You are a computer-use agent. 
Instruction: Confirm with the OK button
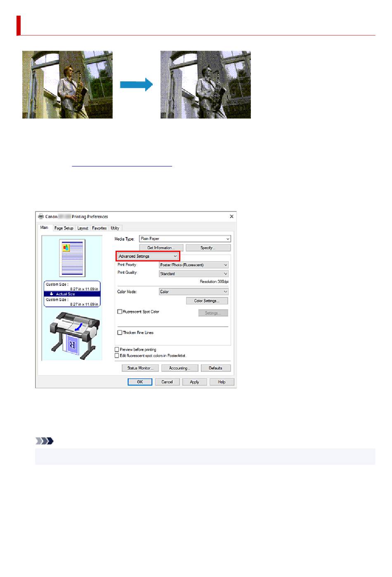(140, 382)
